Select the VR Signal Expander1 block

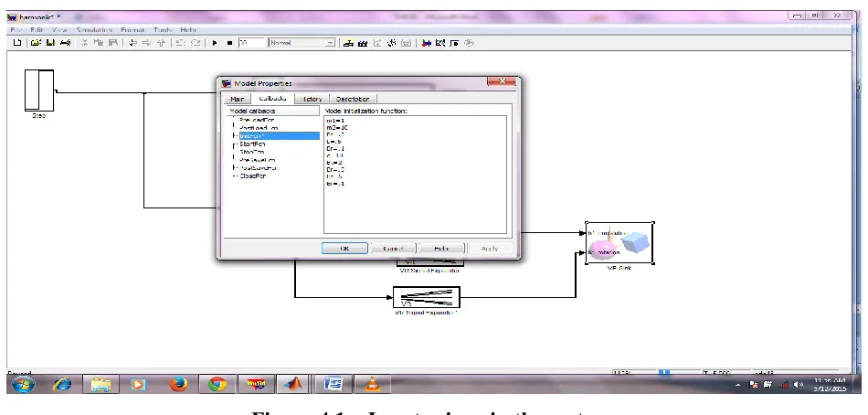click(x=427, y=297)
